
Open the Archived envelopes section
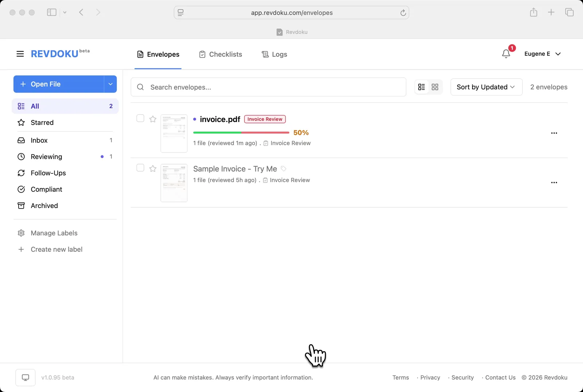(x=44, y=205)
